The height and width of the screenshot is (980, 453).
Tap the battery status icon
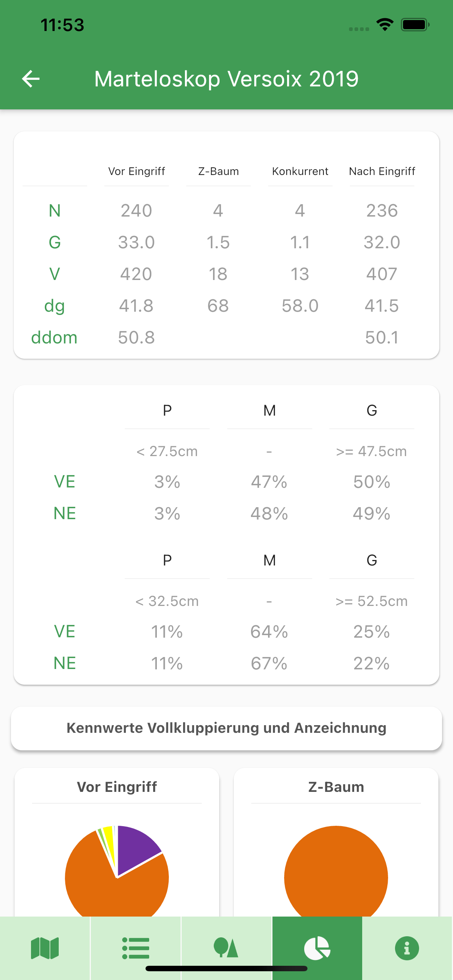pos(415,25)
